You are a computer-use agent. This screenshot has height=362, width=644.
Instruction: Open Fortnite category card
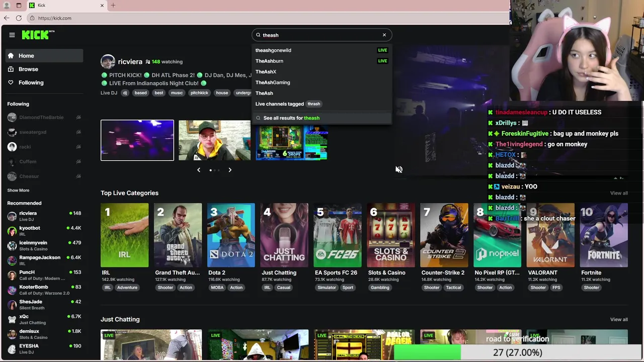(x=604, y=235)
